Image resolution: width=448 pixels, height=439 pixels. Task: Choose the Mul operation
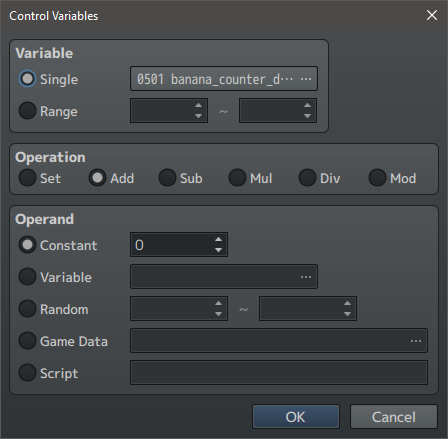pyautogui.click(x=237, y=177)
